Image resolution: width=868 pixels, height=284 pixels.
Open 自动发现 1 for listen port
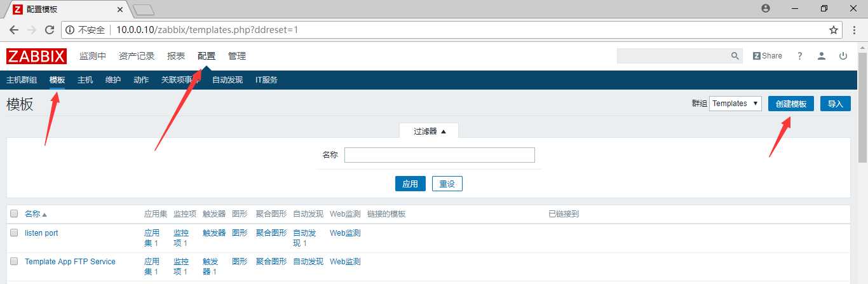(304, 238)
